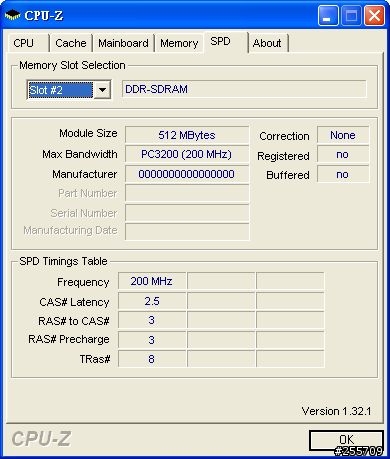Click the RAS# to CAS# row label
This screenshot has height=459, width=390.
(74, 321)
